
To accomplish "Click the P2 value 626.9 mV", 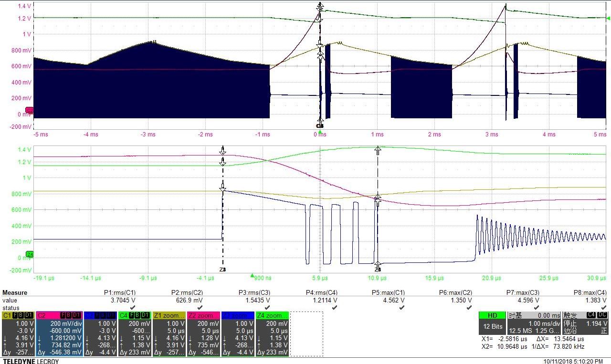I will click(189, 301).
